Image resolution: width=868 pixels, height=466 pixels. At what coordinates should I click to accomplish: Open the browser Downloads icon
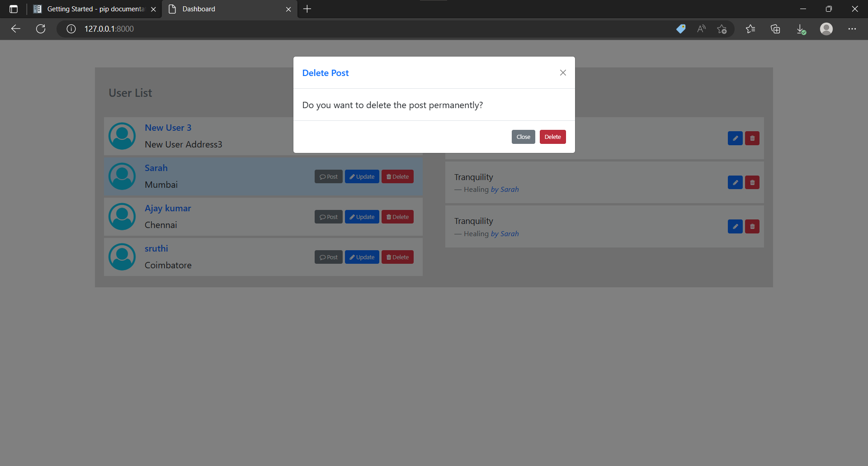click(x=801, y=29)
